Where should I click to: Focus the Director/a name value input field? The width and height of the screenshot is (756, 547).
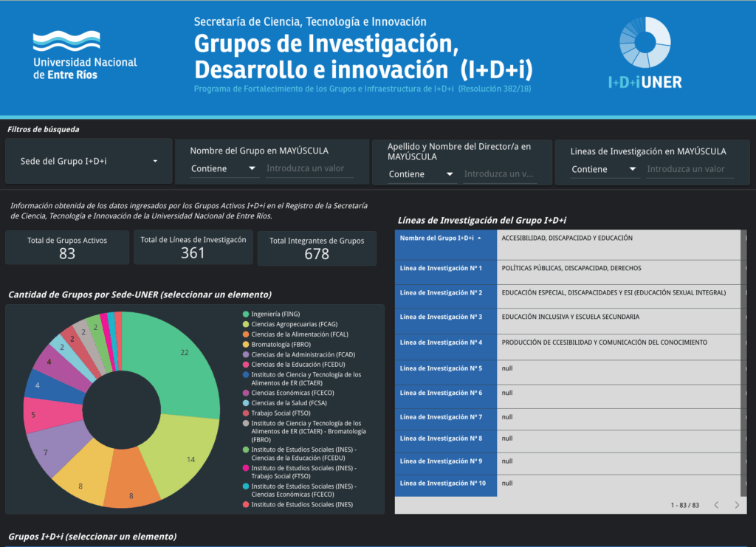tap(500, 174)
